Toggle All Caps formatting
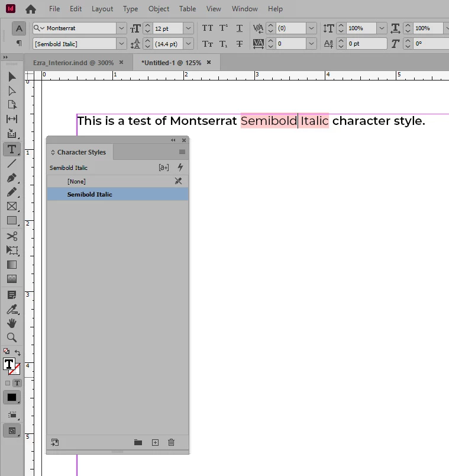 click(208, 28)
